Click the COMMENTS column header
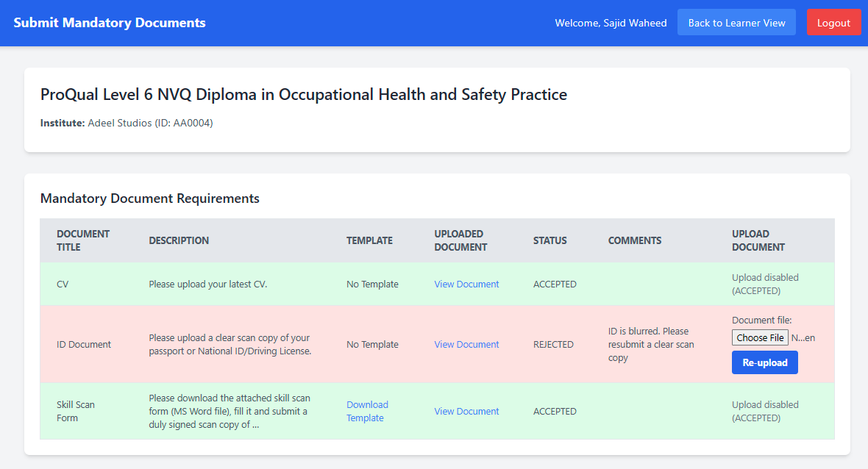 634,240
